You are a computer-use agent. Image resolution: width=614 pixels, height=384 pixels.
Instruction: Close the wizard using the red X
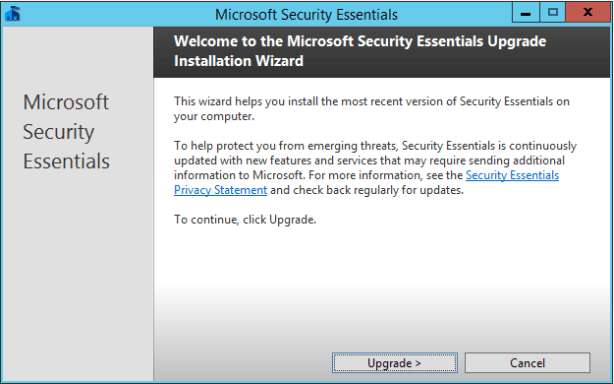point(587,13)
